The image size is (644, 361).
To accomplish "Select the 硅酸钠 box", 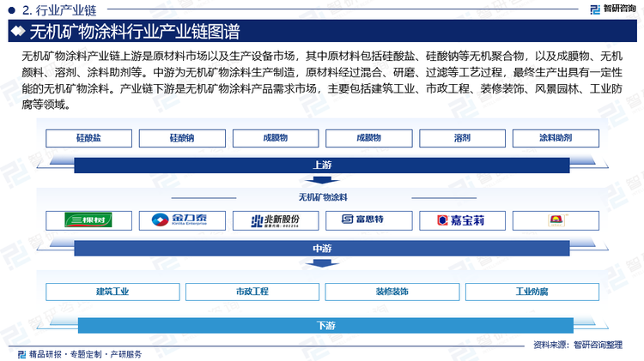I will 182,138.
